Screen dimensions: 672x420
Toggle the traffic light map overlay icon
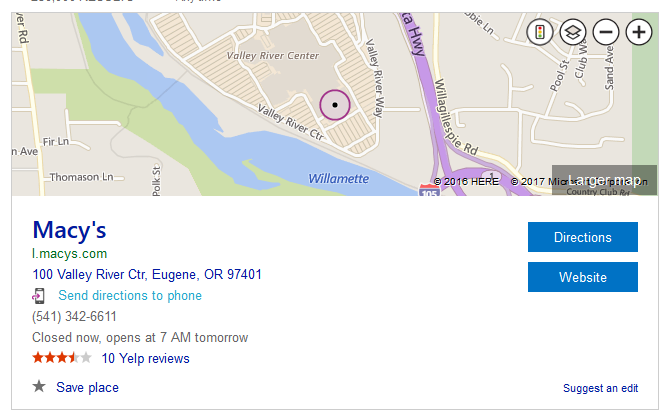coord(541,32)
